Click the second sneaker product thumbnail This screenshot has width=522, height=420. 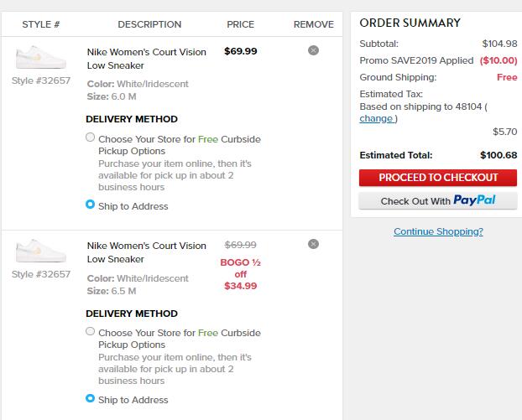40,252
